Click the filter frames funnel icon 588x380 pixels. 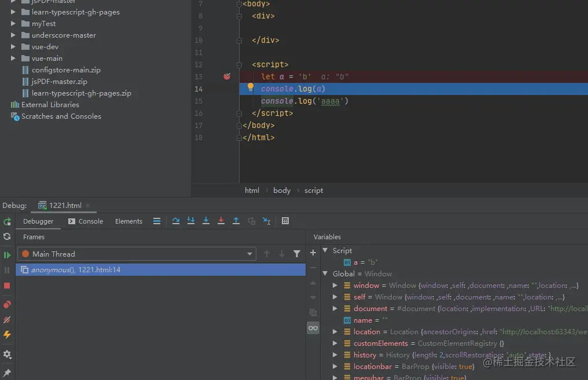[x=297, y=254]
